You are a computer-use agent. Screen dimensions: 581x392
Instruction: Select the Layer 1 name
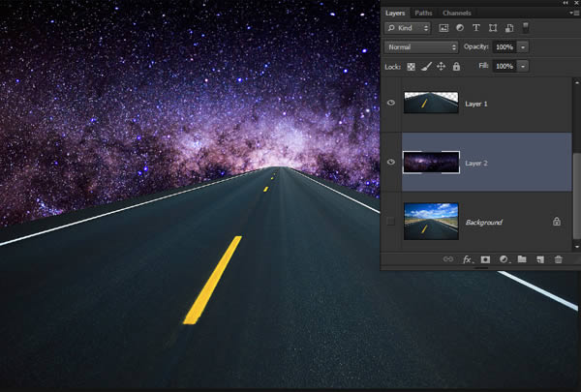tap(476, 104)
